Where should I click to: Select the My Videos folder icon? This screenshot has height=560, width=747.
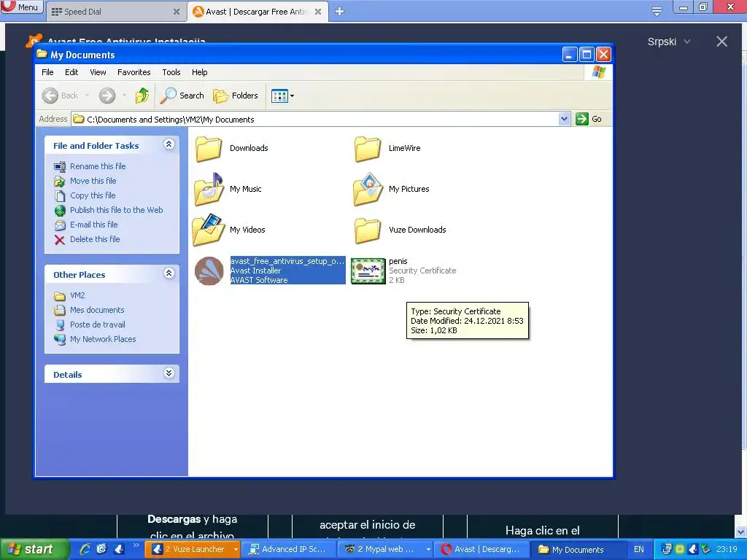[209, 230]
